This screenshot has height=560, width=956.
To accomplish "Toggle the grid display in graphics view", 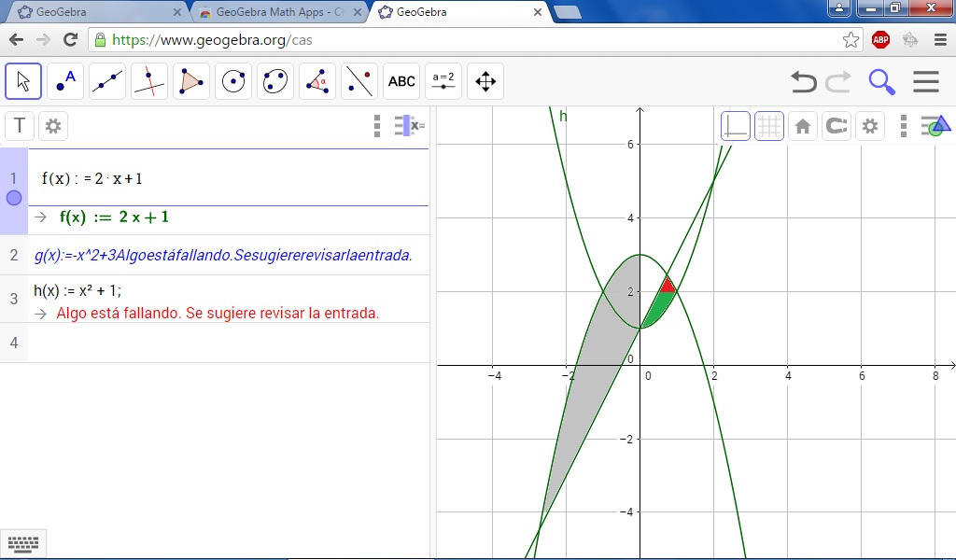I will click(x=769, y=126).
